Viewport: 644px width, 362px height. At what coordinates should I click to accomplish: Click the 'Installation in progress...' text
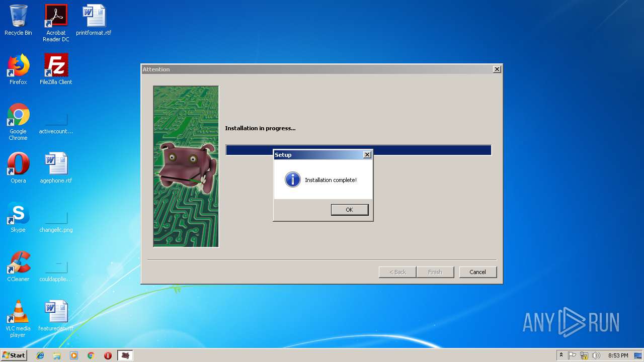pos(260,128)
